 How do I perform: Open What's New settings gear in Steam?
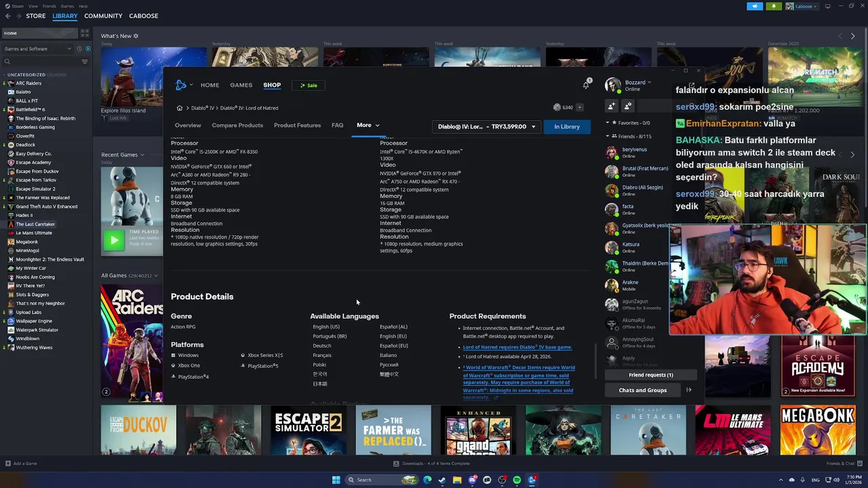pyautogui.click(x=136, y=36)
